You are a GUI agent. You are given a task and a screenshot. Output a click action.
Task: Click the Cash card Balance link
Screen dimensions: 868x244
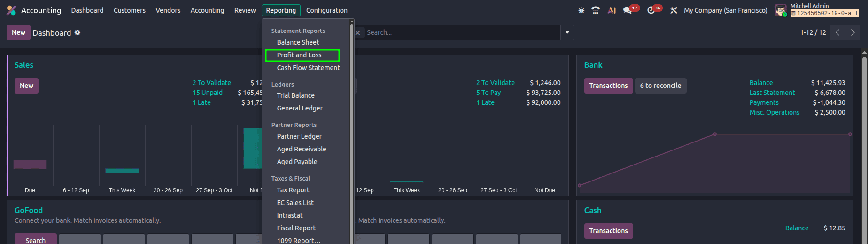pyautogui.click(x=797, y=228)
